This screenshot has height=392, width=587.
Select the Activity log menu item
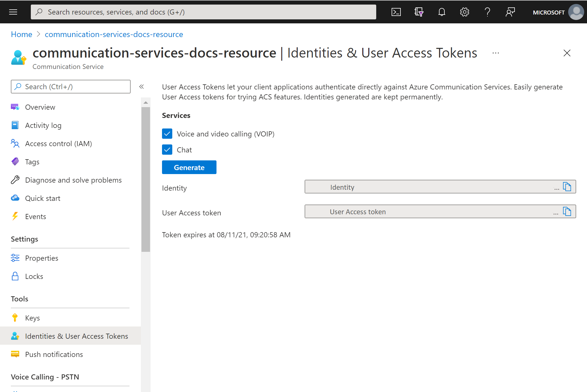click(43, 125)
